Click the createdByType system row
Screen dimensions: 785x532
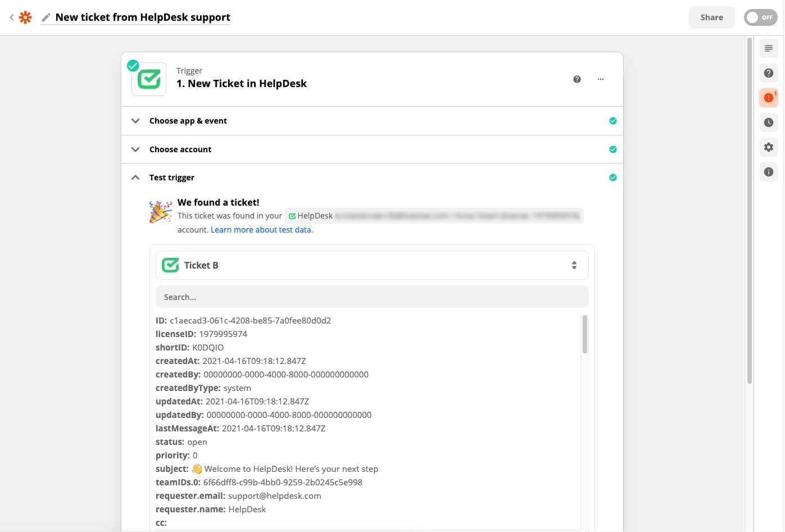coord(203,388)
